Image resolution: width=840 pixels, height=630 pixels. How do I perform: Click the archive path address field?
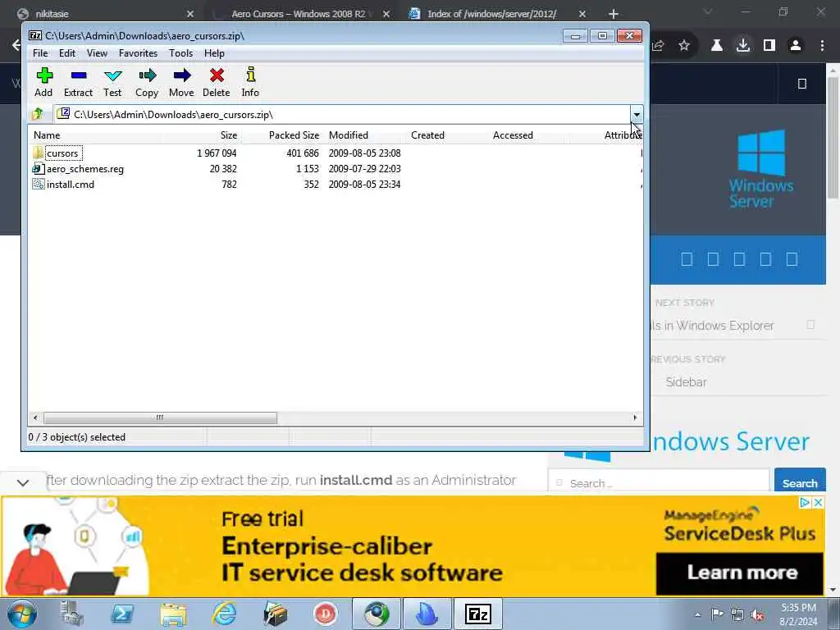pyautogui.click(x=343, y=114)
